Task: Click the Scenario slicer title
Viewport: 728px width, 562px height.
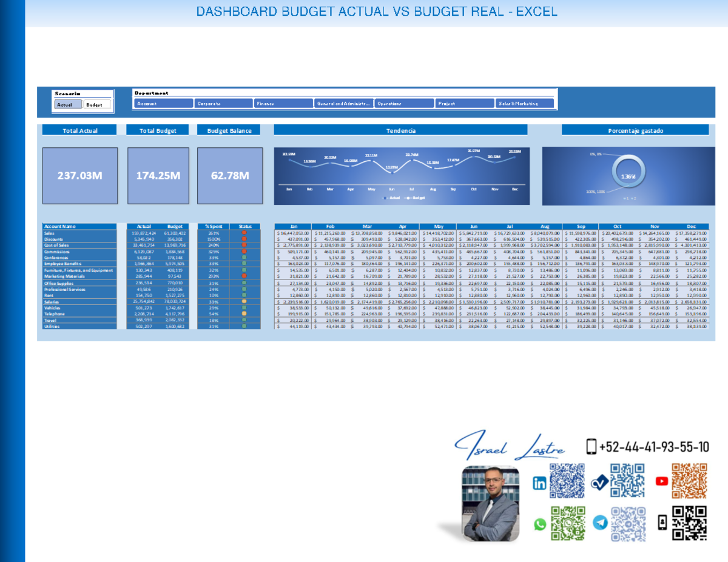Action: tap(67, 93)
